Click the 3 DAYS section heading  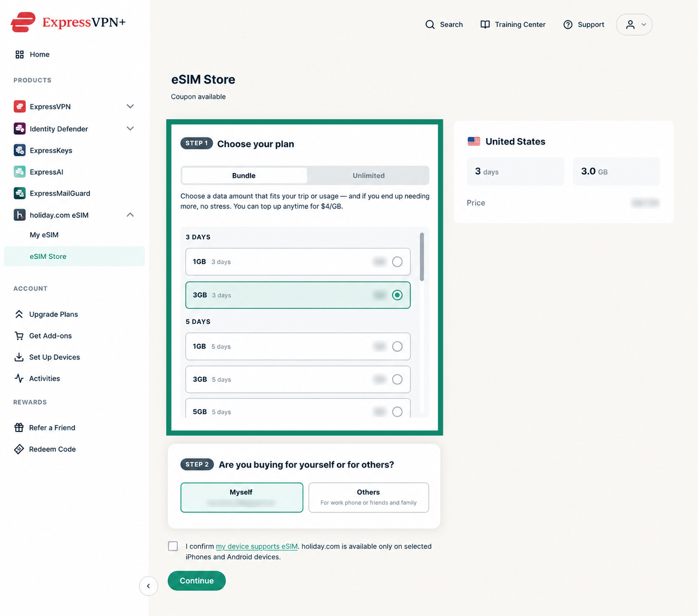(198, 237)
